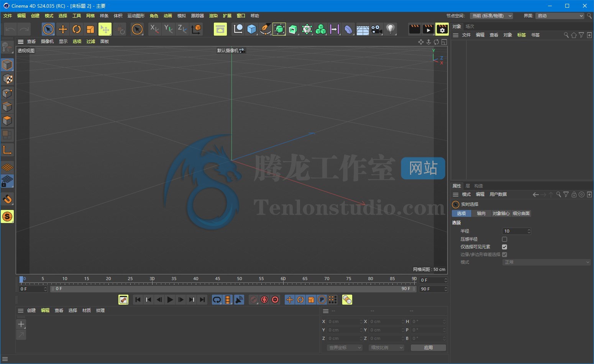
Task: Click the 应用 apply button
Action: click(428, 348)
